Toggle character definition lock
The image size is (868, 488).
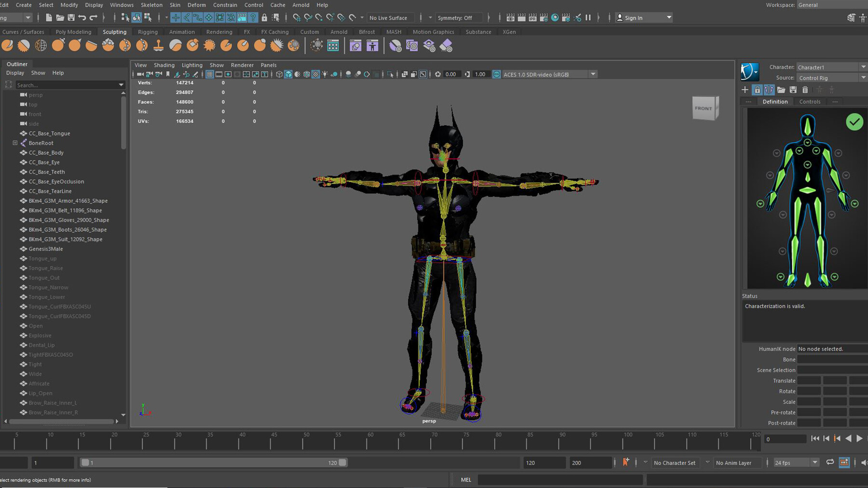coord(757,90)
